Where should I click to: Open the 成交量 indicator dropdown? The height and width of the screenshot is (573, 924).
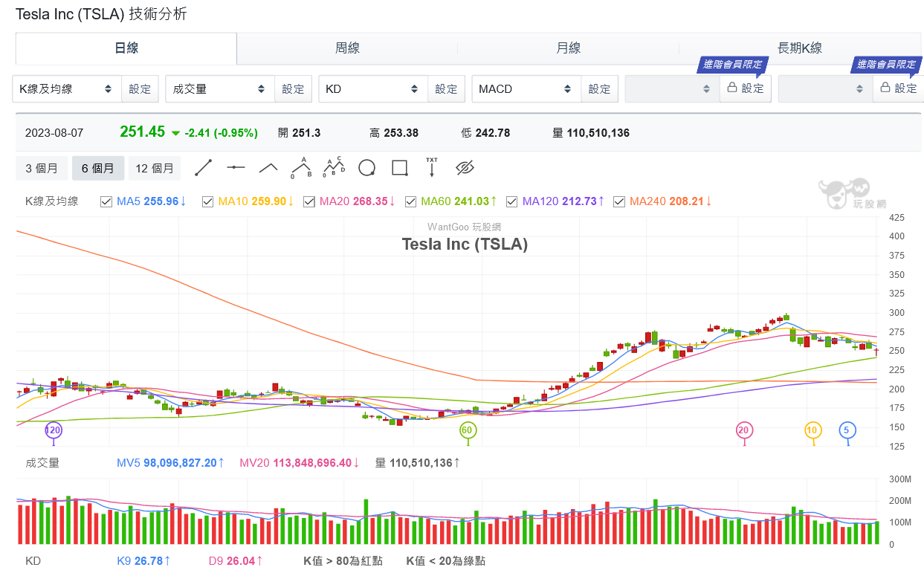[x=220, y=88]
